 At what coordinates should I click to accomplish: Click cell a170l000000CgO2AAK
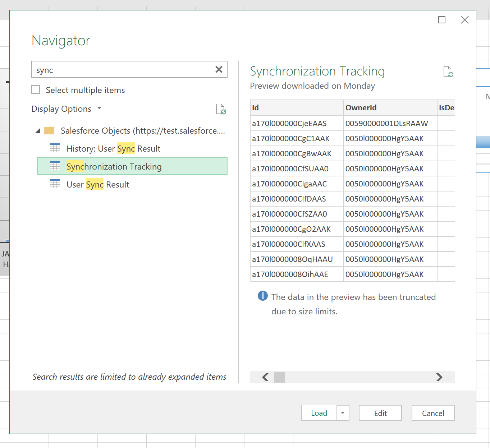(x=297, y=229)
